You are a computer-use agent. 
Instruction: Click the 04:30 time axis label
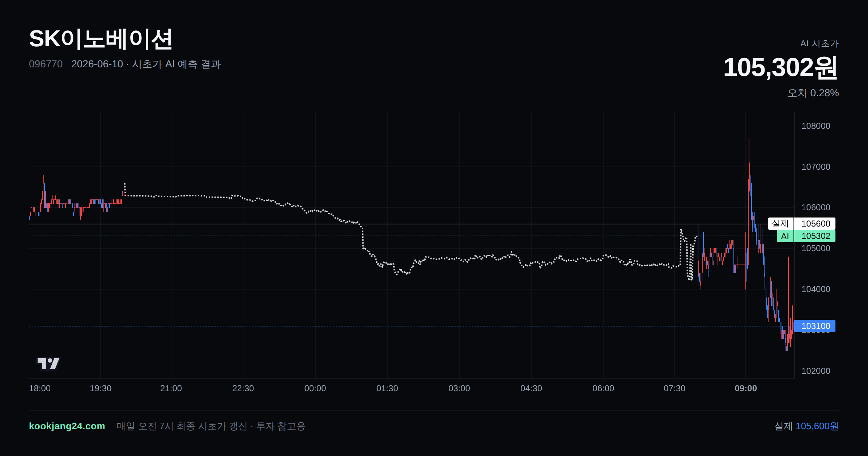pos(531,388)
